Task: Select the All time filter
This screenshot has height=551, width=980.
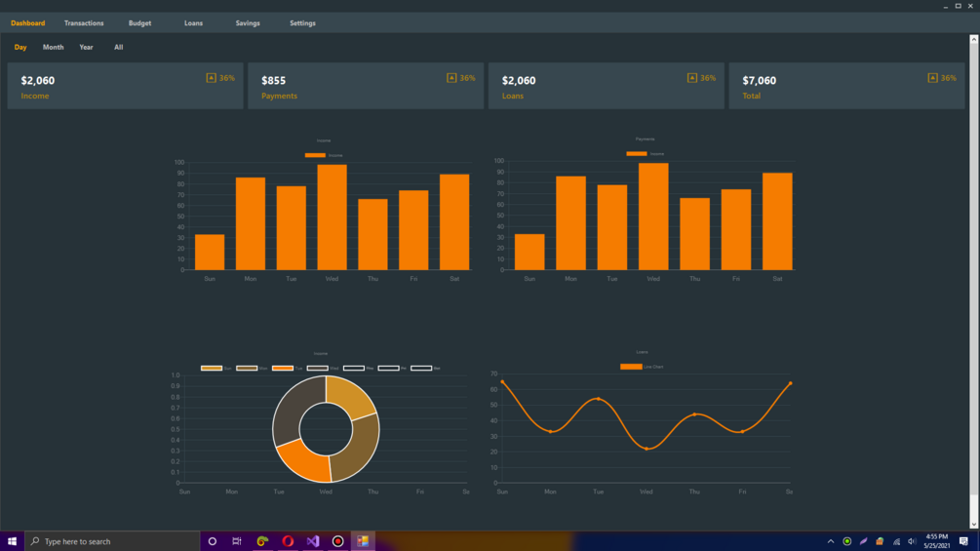Action: 118,48
